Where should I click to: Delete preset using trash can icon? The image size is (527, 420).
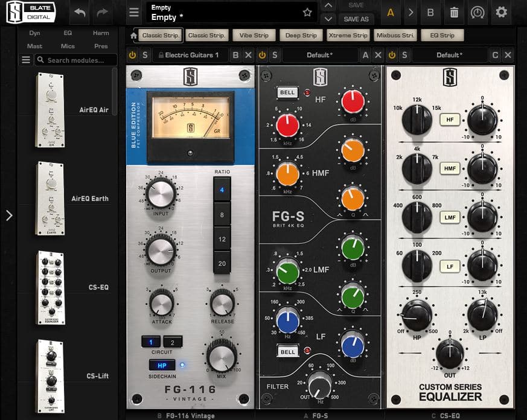point(454,13)
